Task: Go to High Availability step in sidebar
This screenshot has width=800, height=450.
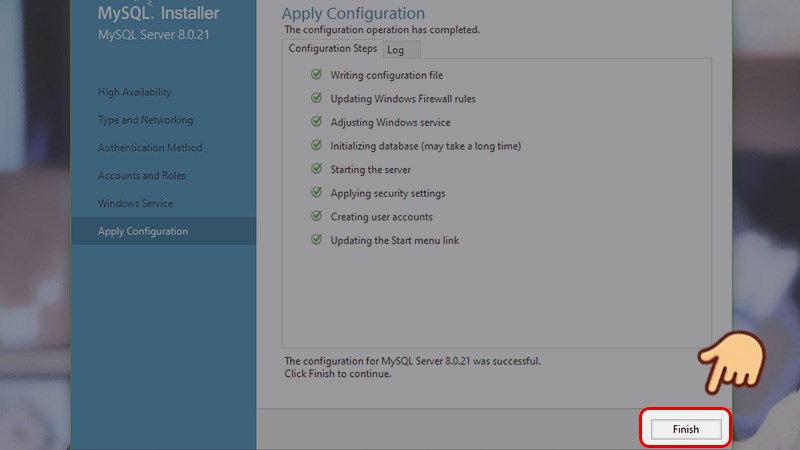Action: [134, 92]
